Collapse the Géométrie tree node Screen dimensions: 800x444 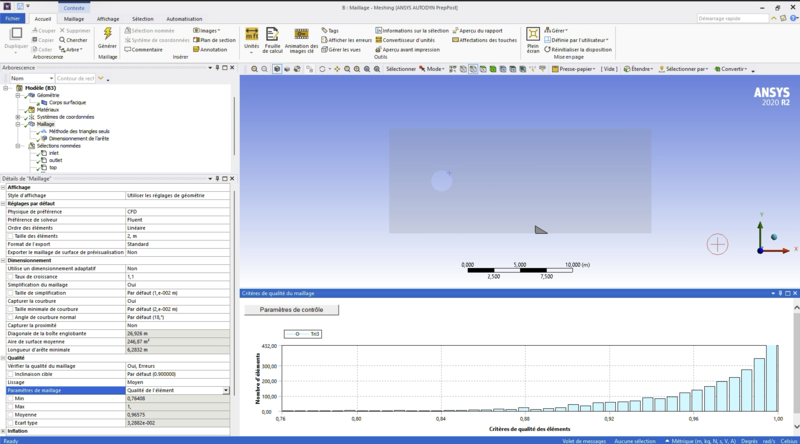click(17, 95)
